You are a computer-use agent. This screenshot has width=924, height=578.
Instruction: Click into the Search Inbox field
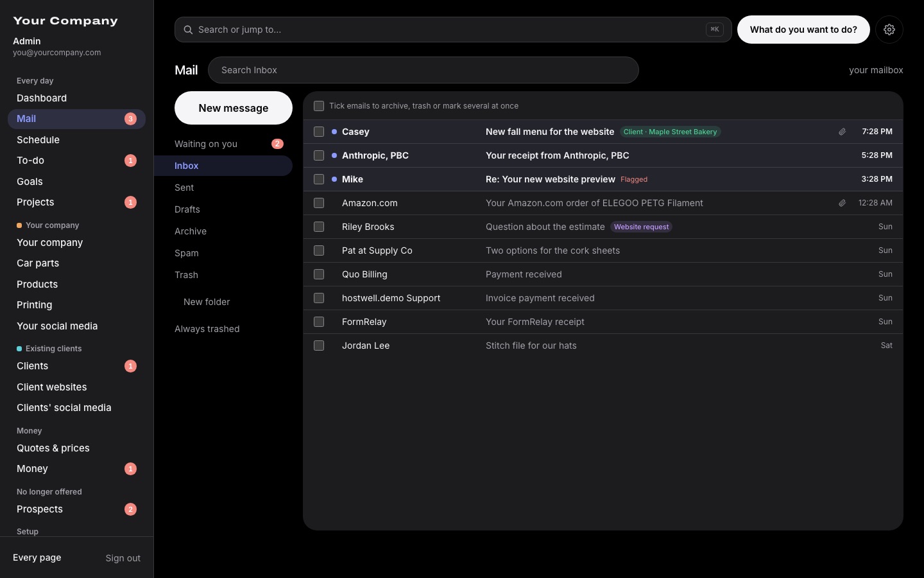pos(424,70)
